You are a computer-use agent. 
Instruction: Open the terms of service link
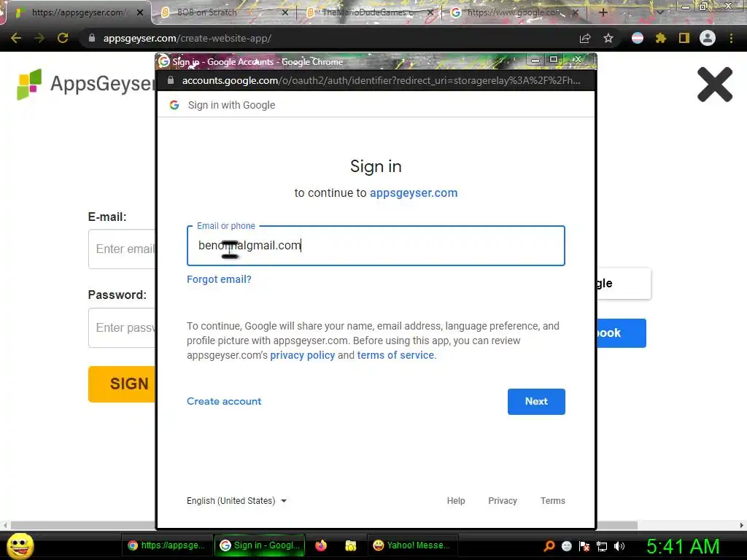coord(395,355)
